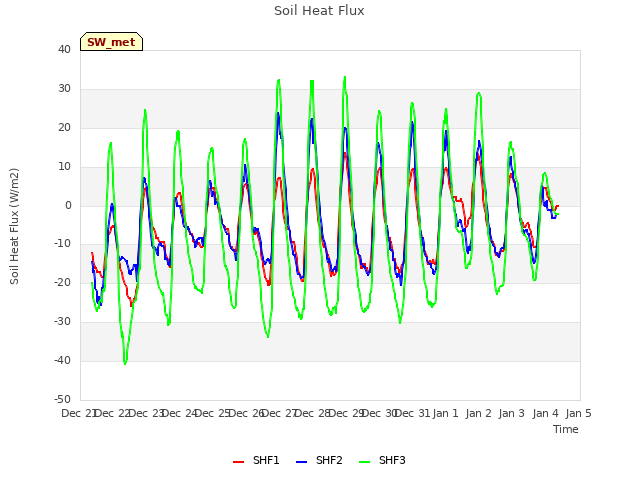Click the Dec 31 x-axis label

click(413, 413)
